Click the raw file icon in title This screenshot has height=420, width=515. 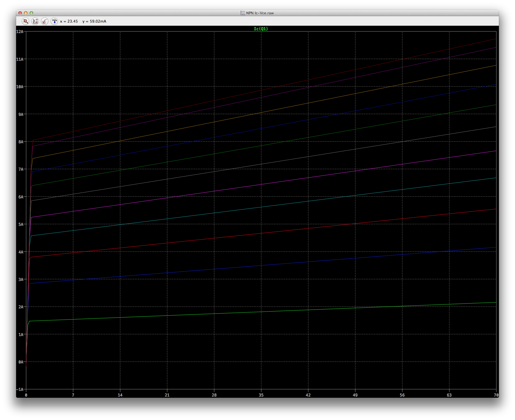pos(243,13)
